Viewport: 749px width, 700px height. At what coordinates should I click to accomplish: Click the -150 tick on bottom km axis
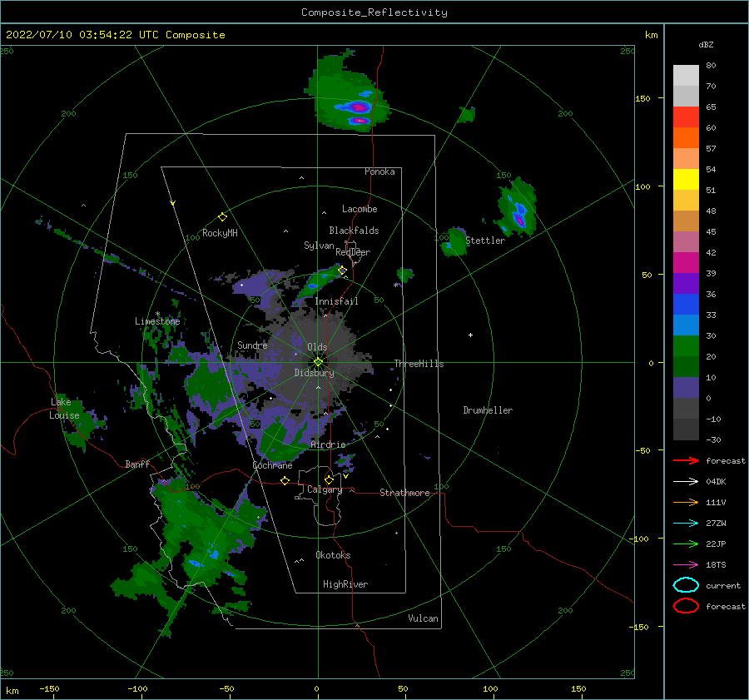(x=49, y=688)
